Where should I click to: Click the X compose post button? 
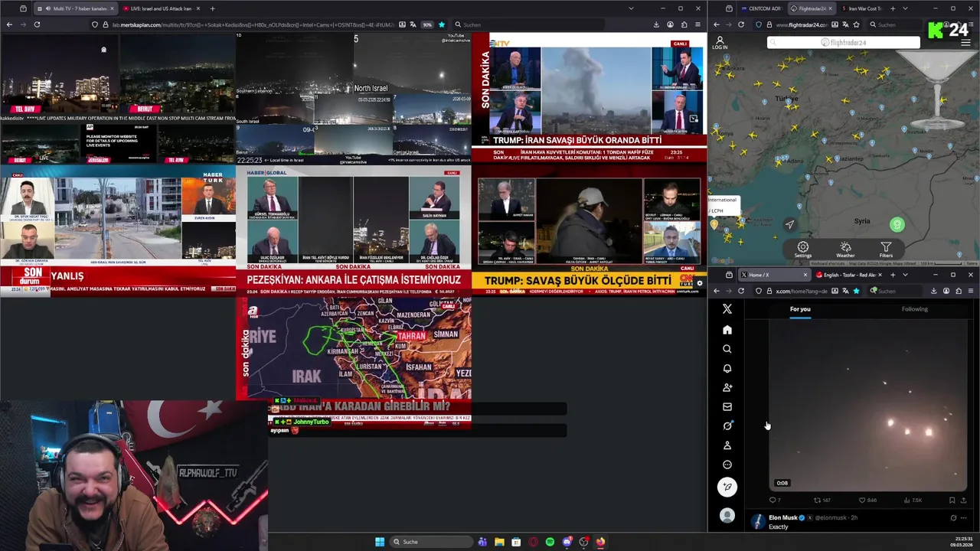pyautogui.click(x=727, y=487)
